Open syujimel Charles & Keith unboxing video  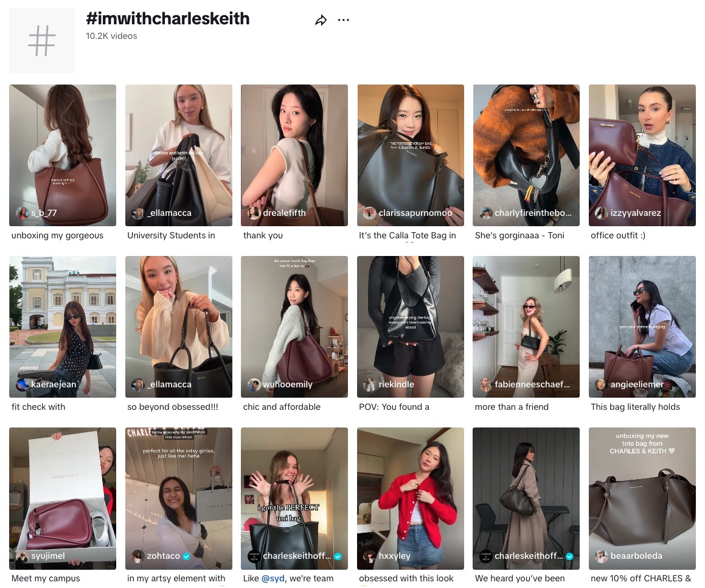[63, 499]
